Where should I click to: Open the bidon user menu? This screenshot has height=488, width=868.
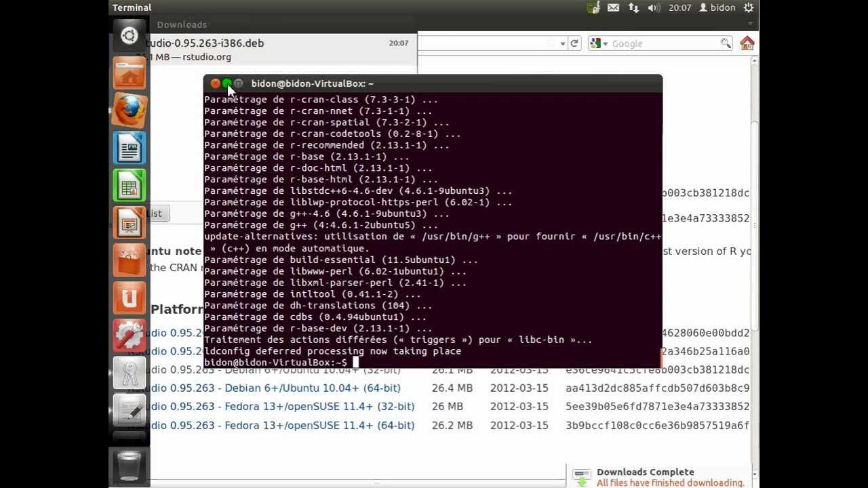(x=717, y=7)
